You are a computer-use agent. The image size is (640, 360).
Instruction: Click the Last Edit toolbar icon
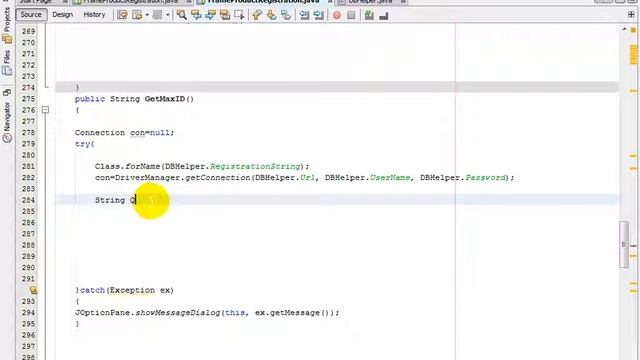point(122,16)
